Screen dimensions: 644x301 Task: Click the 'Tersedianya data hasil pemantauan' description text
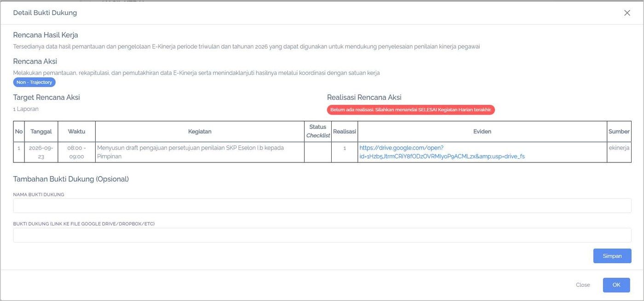coord(247,46)
